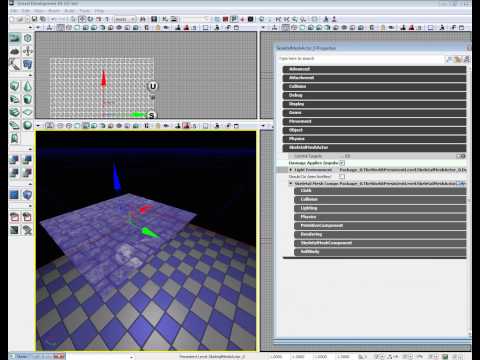The image size is (480, 360).
Task: Click the CSG Deintersect icon
Action: (x=28, y=173)
